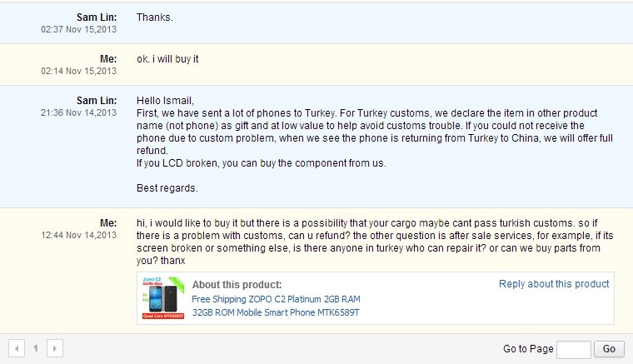Click the 'Thanks.' message text

point(155,17)
